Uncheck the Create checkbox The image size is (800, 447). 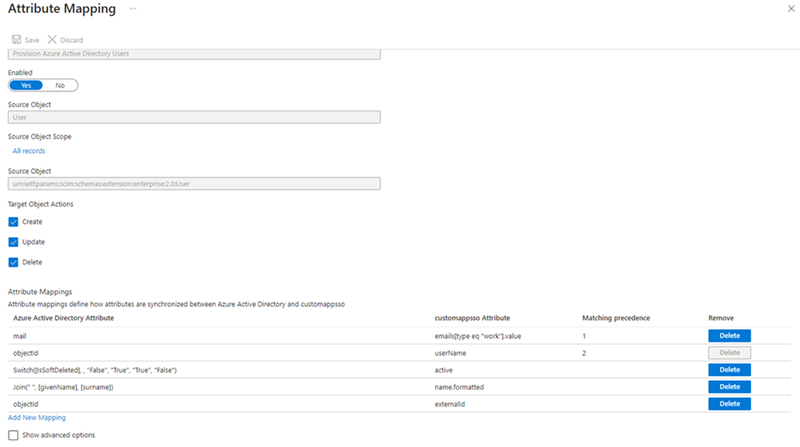coord(14,222)
